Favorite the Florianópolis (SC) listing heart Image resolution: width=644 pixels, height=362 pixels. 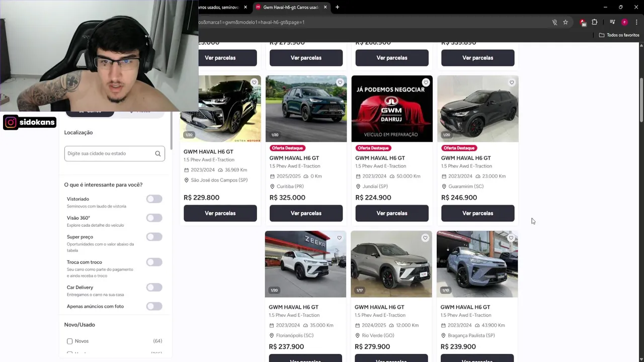coord(339,238)
